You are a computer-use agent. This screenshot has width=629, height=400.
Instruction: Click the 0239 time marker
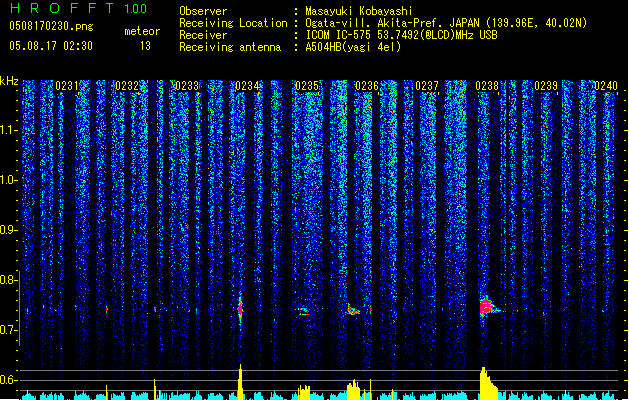(x=546, y=86)
